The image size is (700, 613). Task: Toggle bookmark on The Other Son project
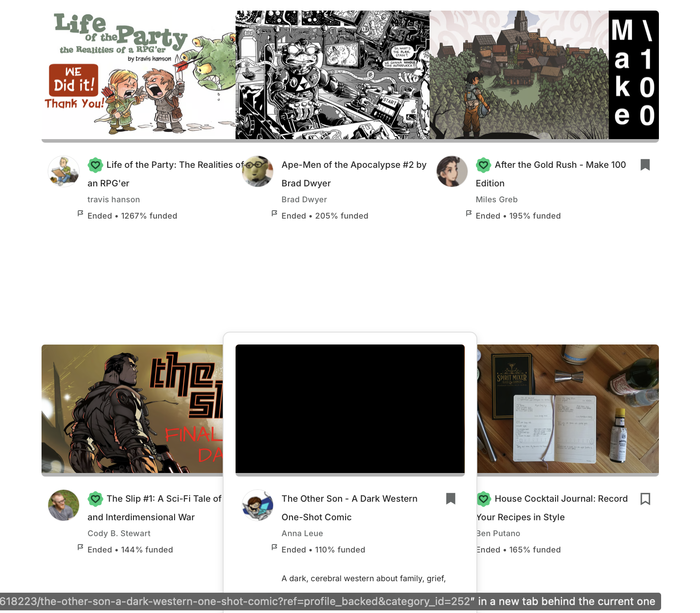pyautogui.click(x=451, y=499)
